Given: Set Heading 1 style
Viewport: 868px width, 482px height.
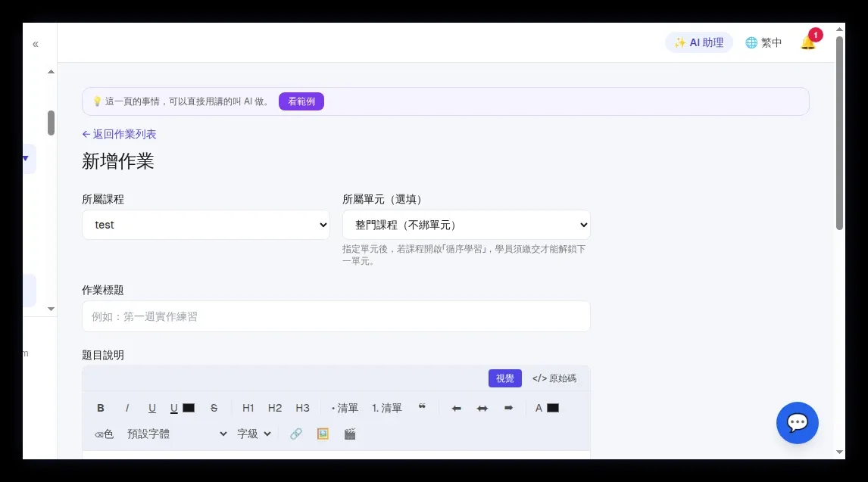Looking at the screenshot, I should pyautogui.click(x=248, y=408).
